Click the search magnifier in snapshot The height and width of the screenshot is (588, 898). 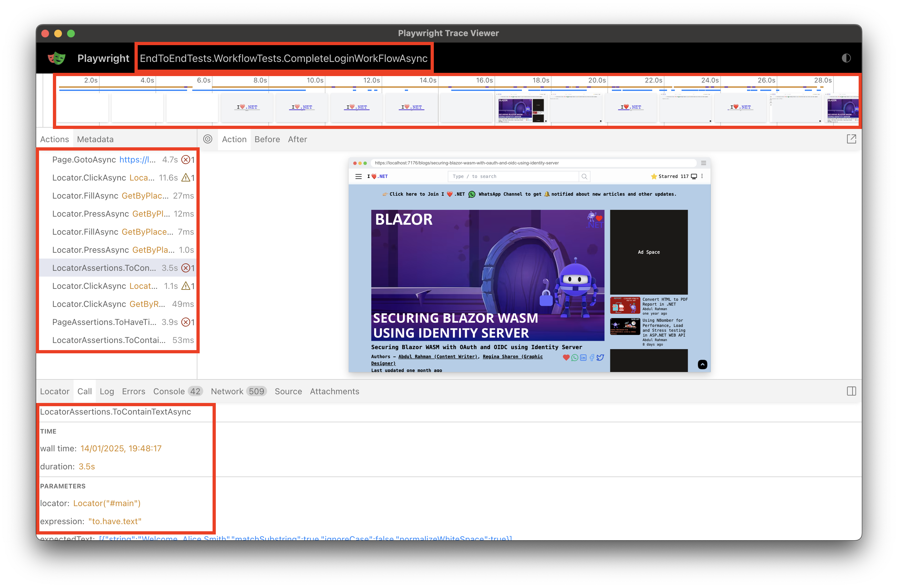coord(584,176)
